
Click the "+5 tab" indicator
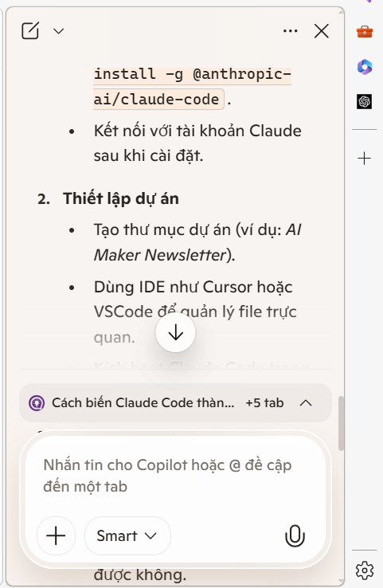pyautogui.click(x=264, y=402)
